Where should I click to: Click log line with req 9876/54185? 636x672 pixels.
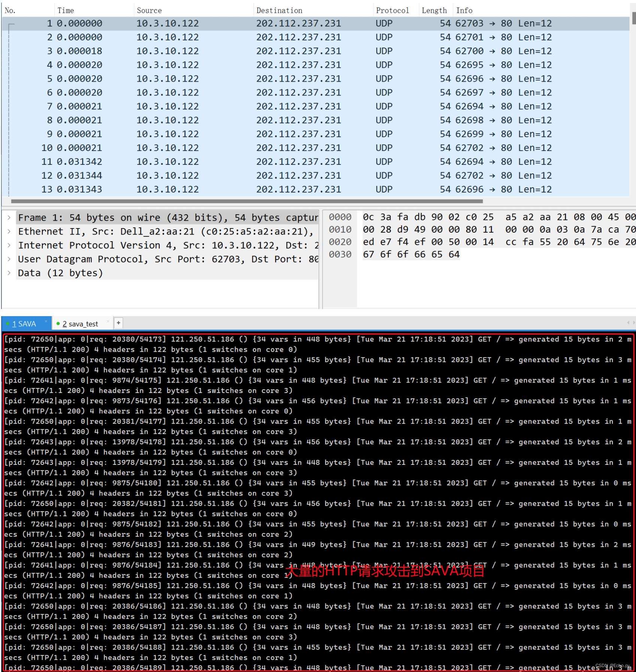(x=318, y=591)
